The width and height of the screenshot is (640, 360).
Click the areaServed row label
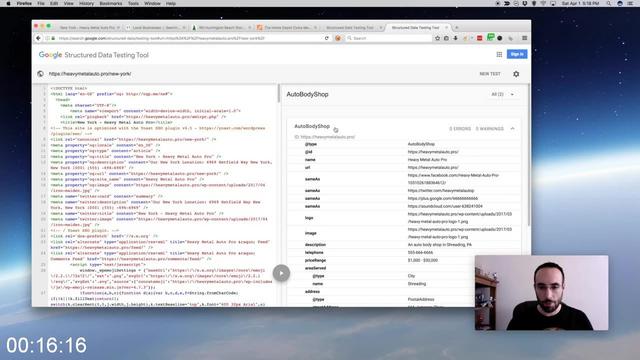(x=315, y=268)
